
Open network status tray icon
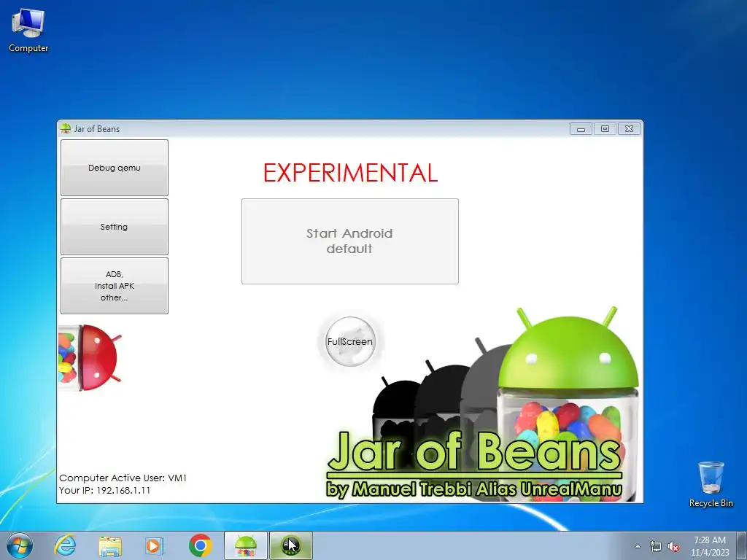click(x=656, y=546)
